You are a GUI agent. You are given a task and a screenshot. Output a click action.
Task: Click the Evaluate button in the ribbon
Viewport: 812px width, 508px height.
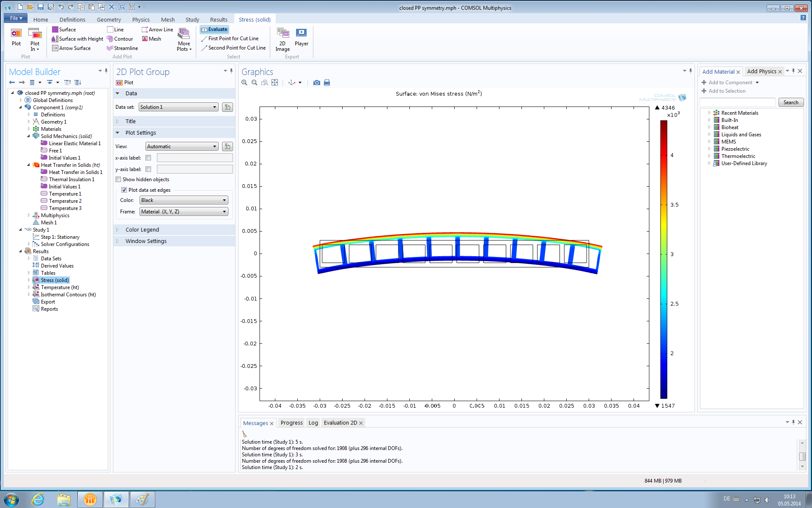214,30
